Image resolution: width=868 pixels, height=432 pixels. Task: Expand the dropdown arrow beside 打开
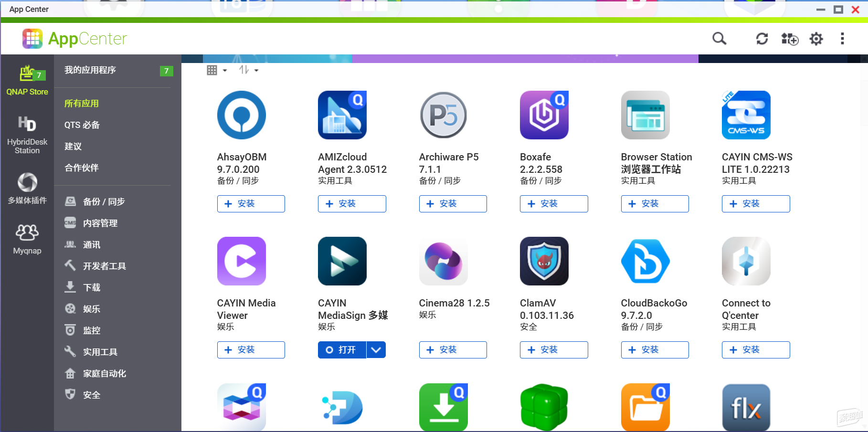376,350
